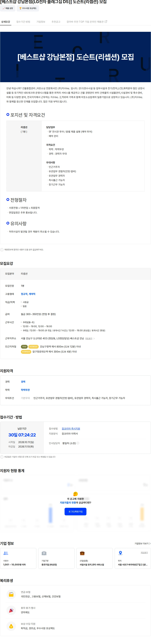
Task: Open 기업정보 더보기
Action: 143,544
